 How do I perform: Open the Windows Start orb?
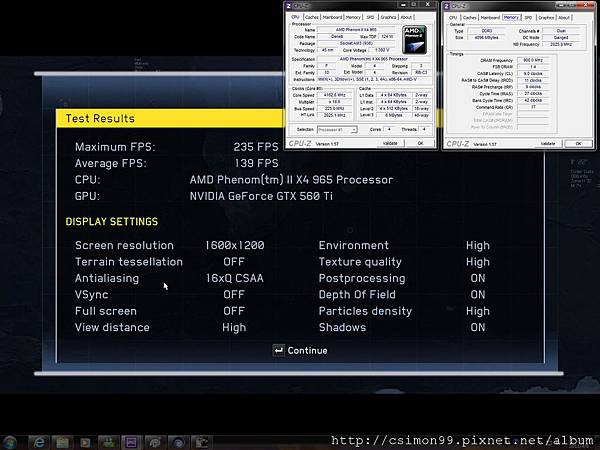9,442
